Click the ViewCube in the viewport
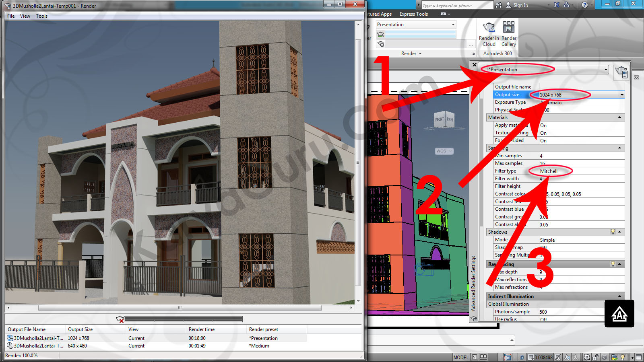 pos(444,119)
